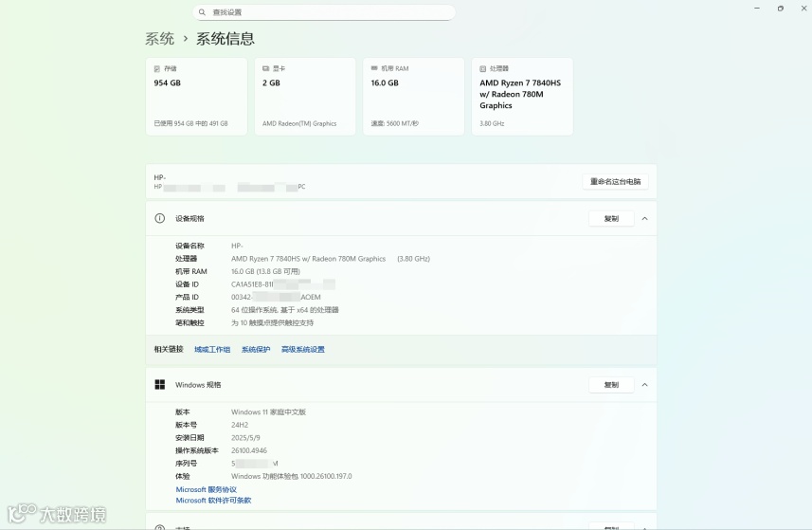Copy the 设备规格 details

[x=611, y=219]
